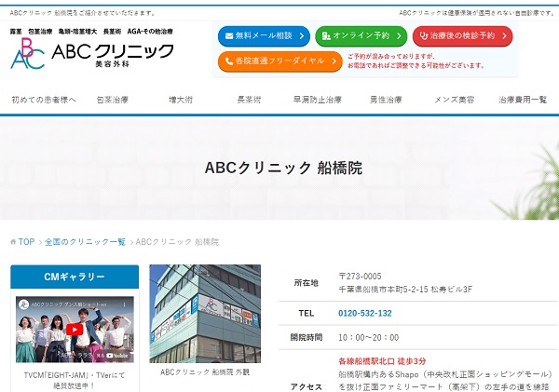Open the YouTube video options menu icon

[125, 304]
